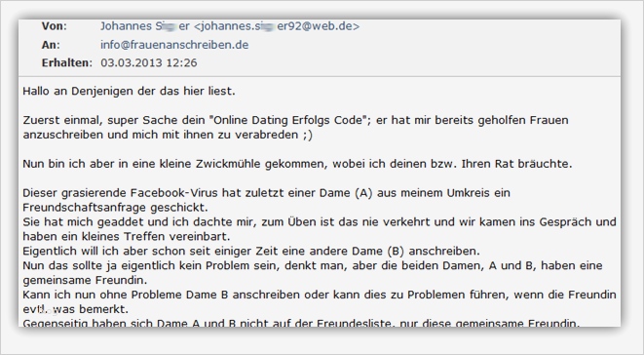The width and height of the screenshot is (644, 355).
Task: Click the line 'anzuschreiben und mich mit ihnen'
Action: pos(168,135)
